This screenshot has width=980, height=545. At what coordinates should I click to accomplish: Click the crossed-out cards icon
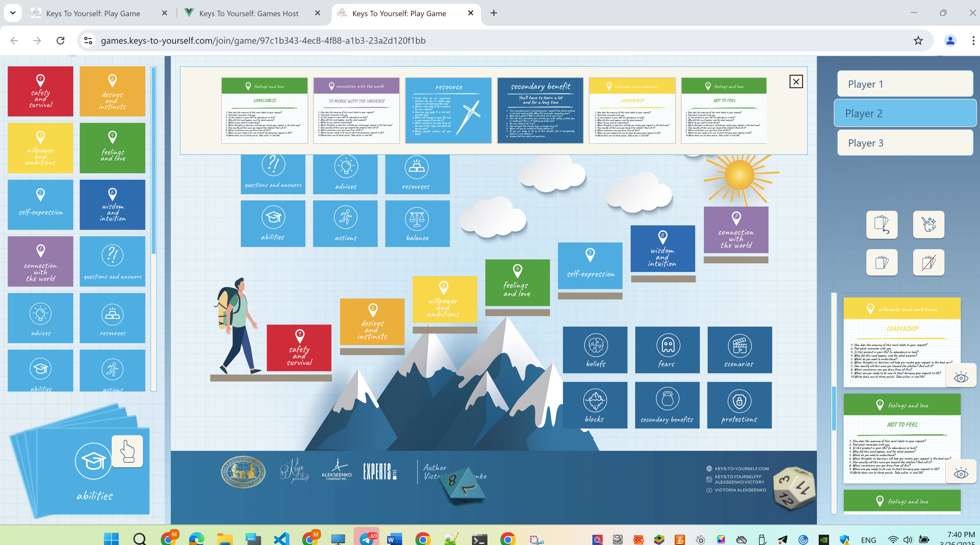tap(928, 262)
